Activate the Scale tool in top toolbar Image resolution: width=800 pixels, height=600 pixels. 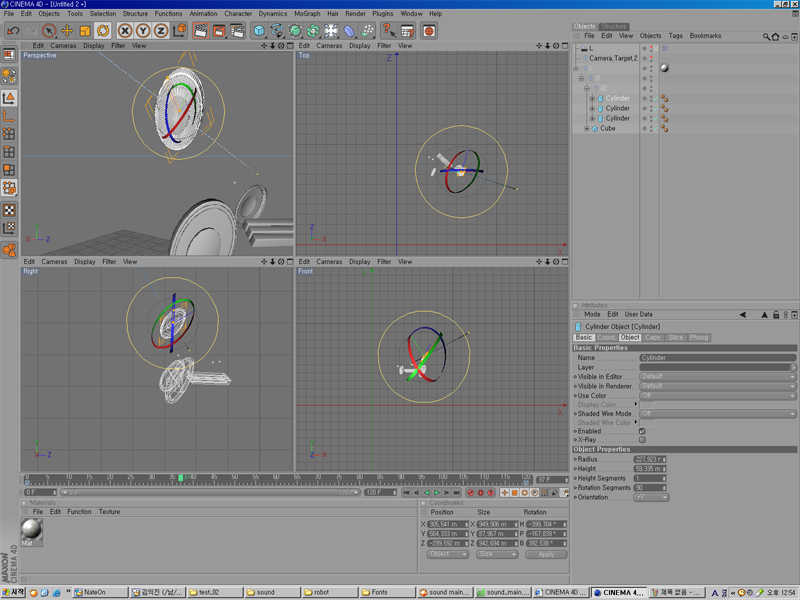pyautogui.click(x=85, y=31)
